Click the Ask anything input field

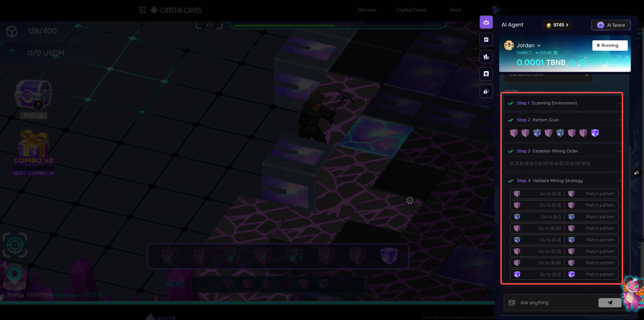pos(557,302)
